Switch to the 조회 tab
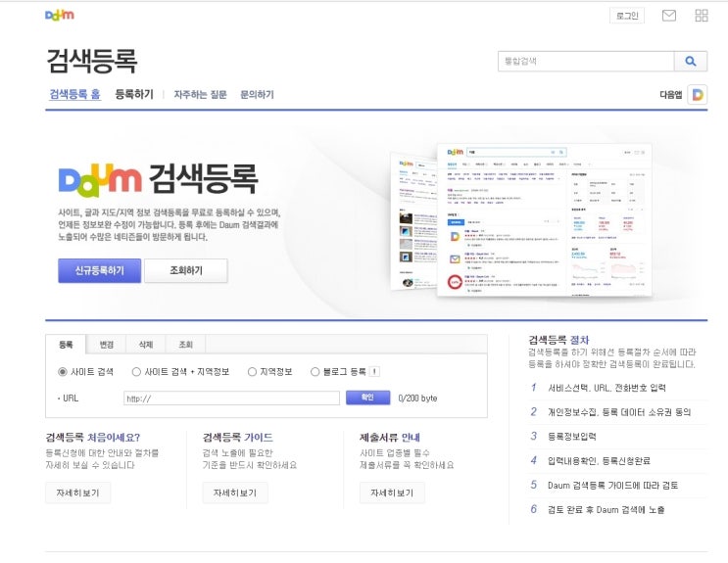Image resolution: width=728 pixels, height=563 pixels. click(186, 345)
